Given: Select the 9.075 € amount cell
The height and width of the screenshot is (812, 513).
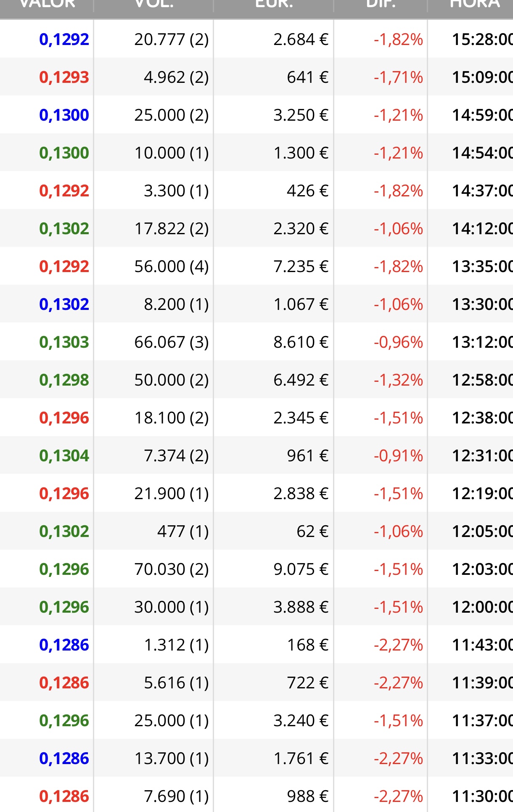Looking at the screenshot, I should pos(301,569).
